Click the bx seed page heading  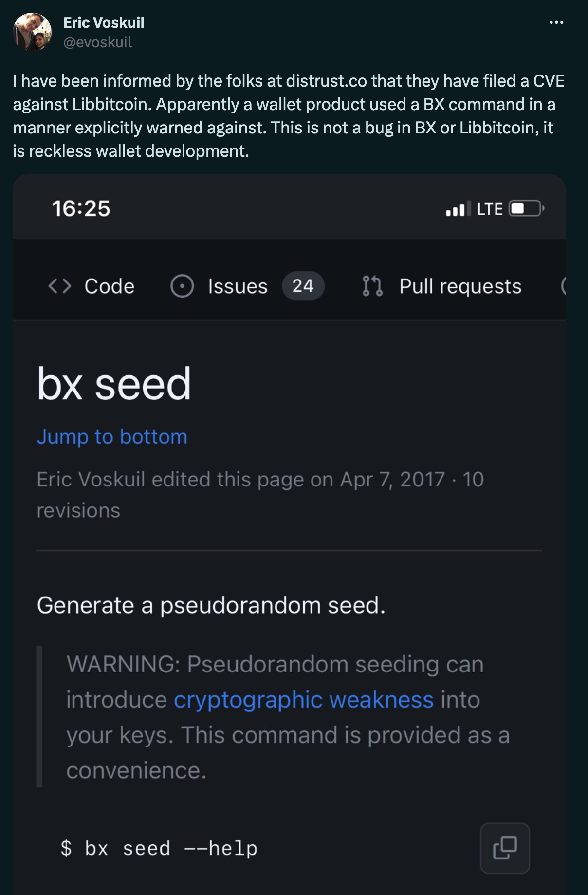[x=114, y=384]
